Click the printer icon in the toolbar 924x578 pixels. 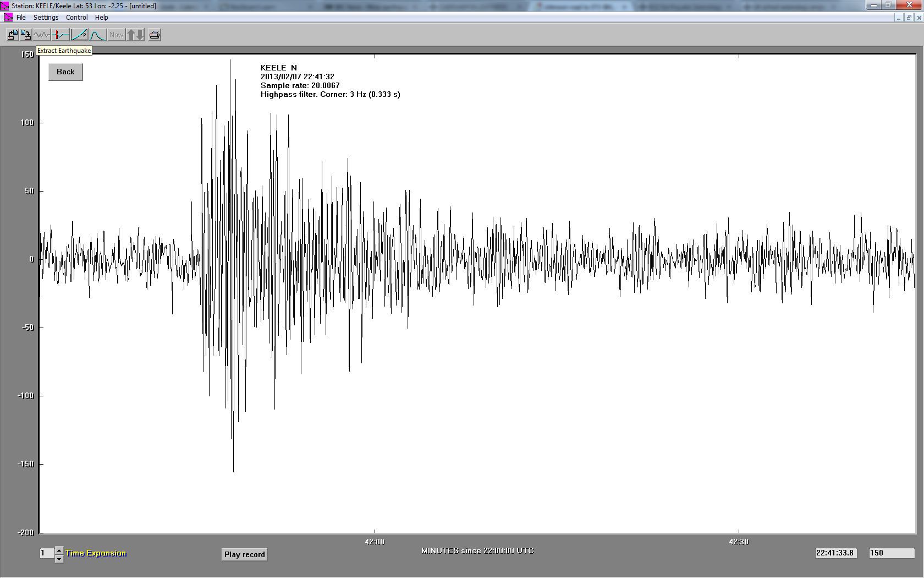tap(155, 35)
